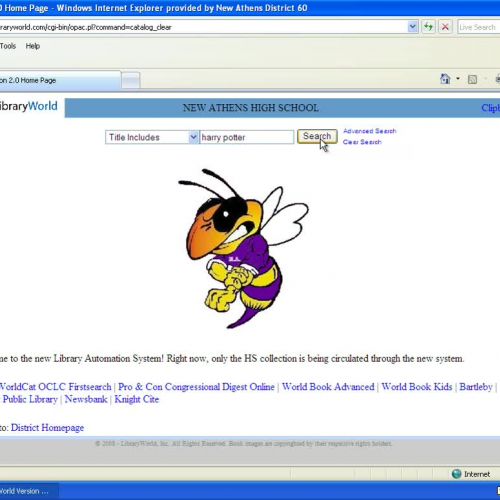Select the 2.0 Home Page tab
This screenshot has height=500, width=500.
point(60,80)
